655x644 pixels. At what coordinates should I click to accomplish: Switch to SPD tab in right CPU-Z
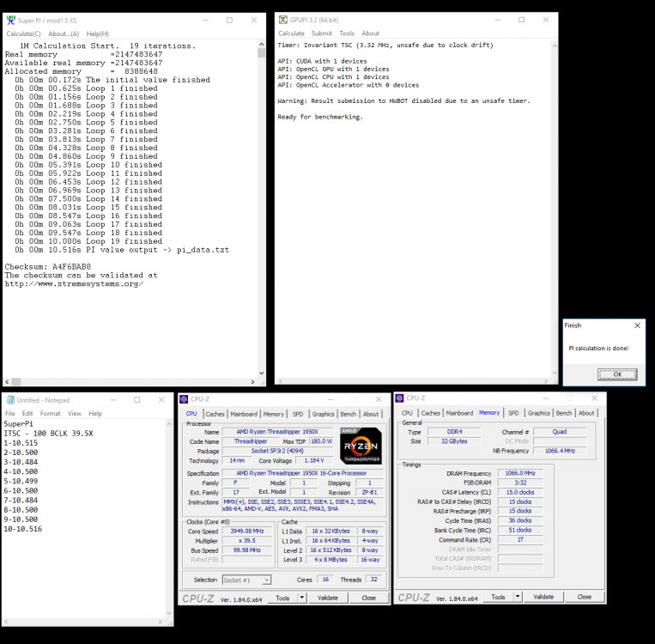click(513, 413)
